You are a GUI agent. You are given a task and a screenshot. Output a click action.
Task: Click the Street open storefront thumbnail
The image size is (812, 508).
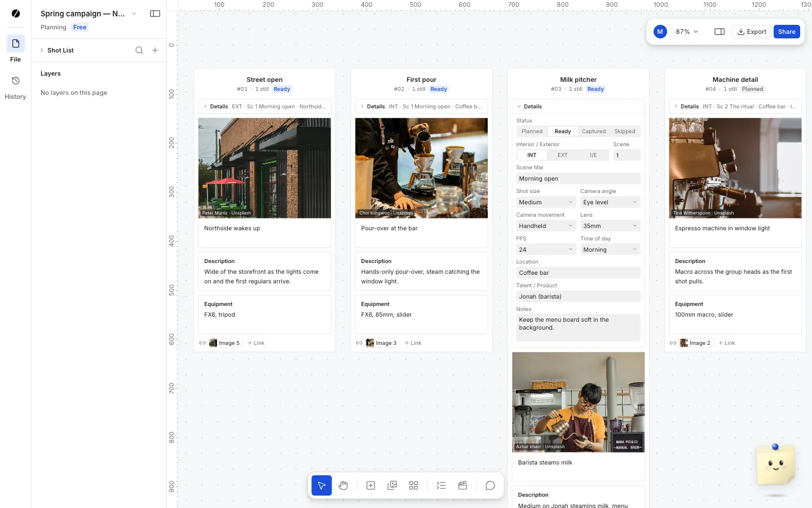pyautogui.click(x=264, y=168)
